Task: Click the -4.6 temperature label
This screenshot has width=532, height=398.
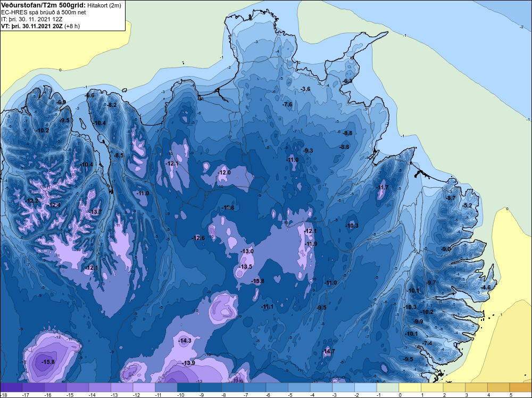Action: click(486, 287)
